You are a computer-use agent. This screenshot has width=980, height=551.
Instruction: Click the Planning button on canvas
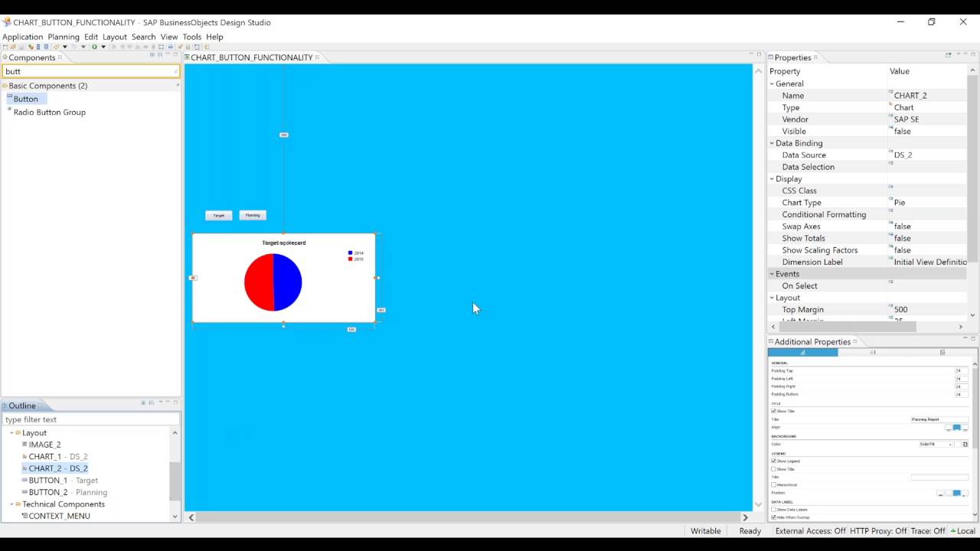[253, 215]
